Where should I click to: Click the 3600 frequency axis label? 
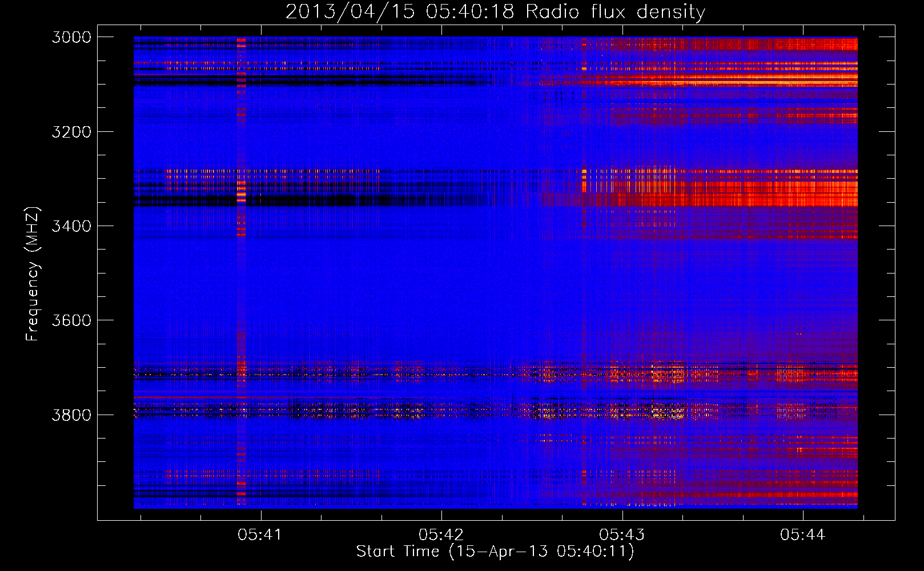[71, 320]
